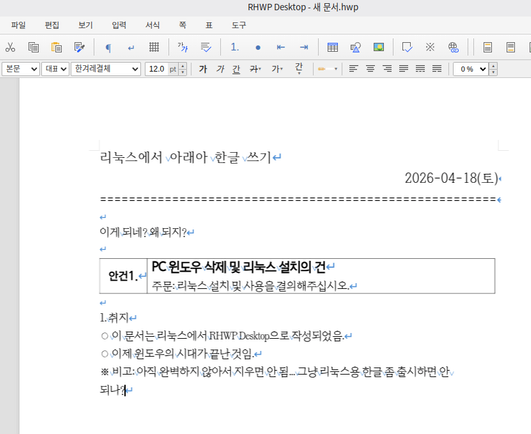Click the Cut scissors icon
531x434 pixels.
click(10, 47)
